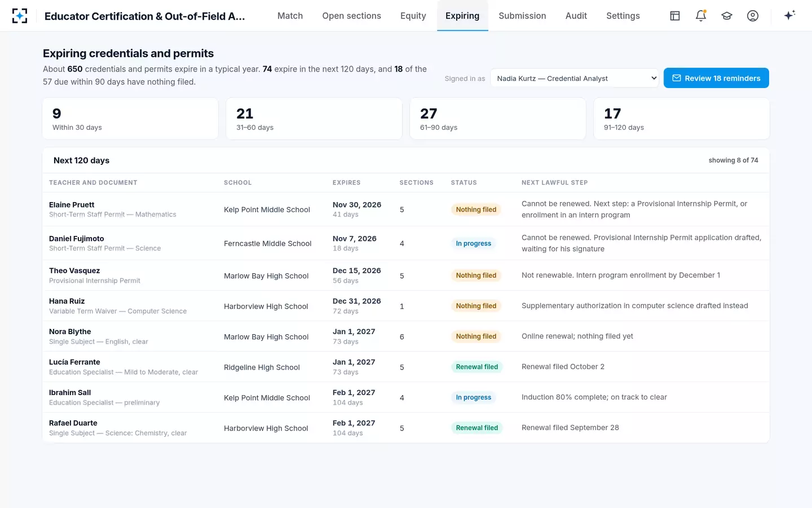Screen dimensions: 812x508
Task: Click the Expires column header
Action: [347, 183]
